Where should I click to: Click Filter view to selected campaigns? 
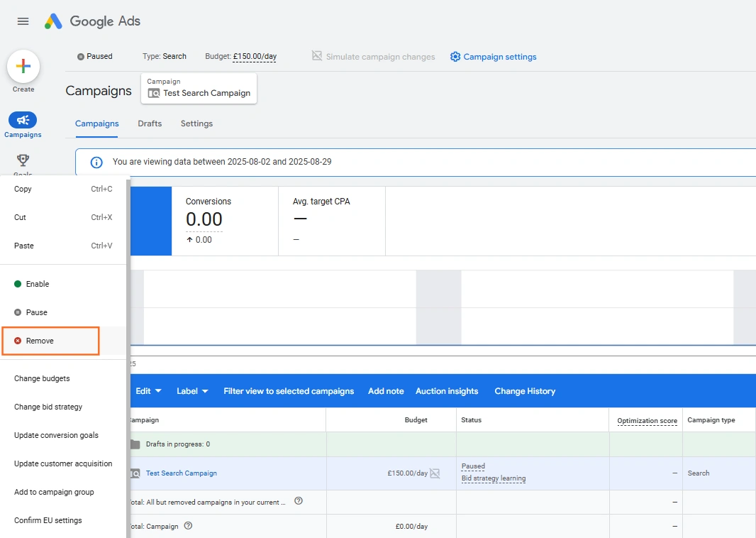point(289,391)
